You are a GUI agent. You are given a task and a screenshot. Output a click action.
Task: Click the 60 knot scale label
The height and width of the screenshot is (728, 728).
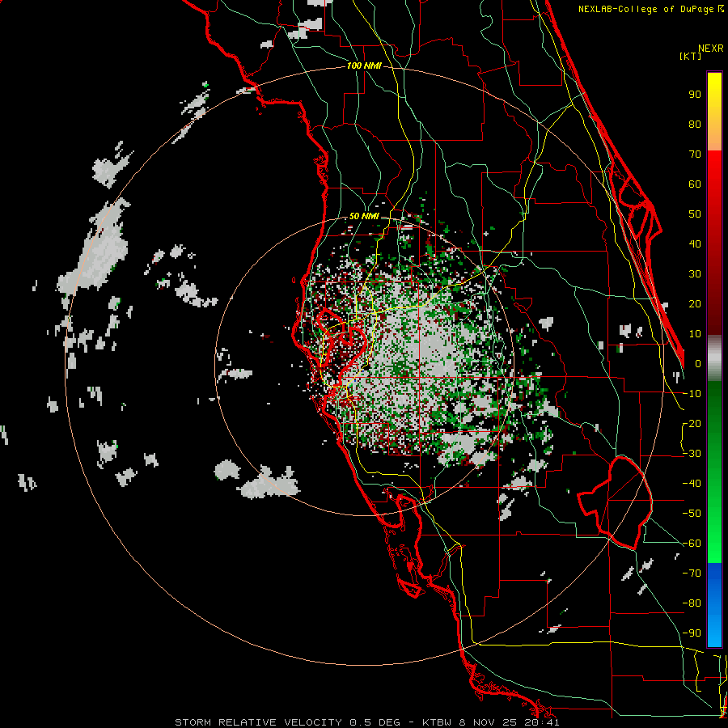(x=695, y=184)
